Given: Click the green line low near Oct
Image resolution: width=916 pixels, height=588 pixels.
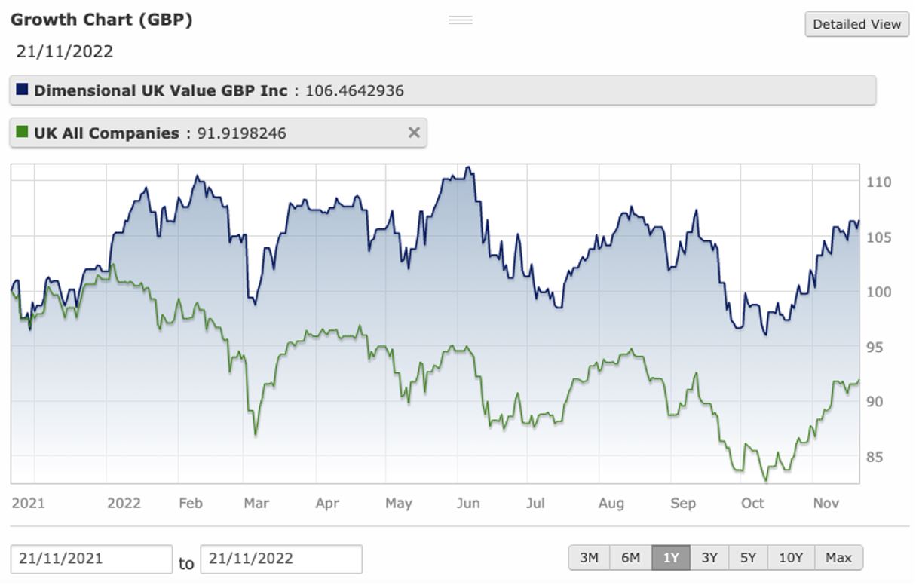Looking at the screenshot, I should coord(766,480).
